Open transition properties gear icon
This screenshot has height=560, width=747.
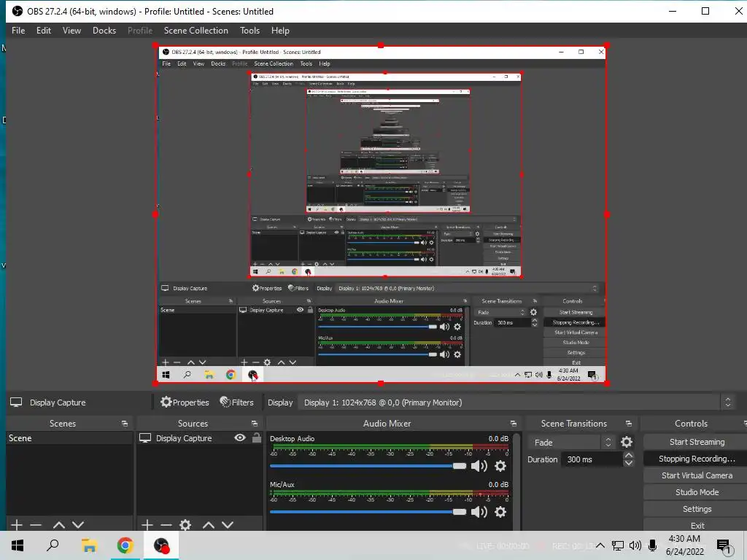click(627, 443)
